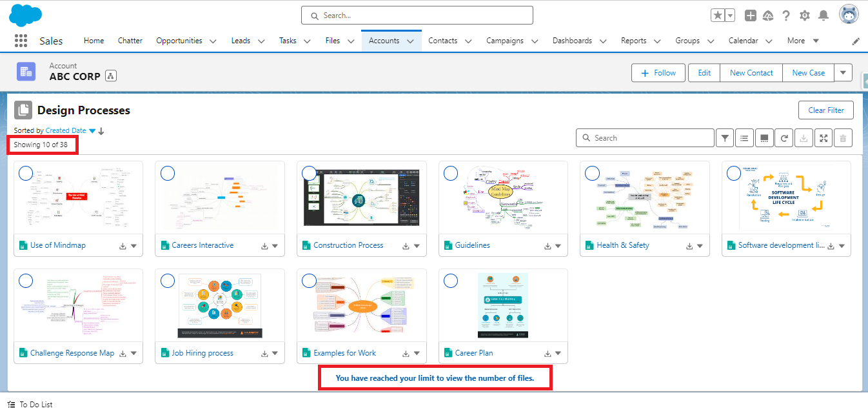868x415 pixels.
Task: Download the Guidelines file
Action: (547, 246)
